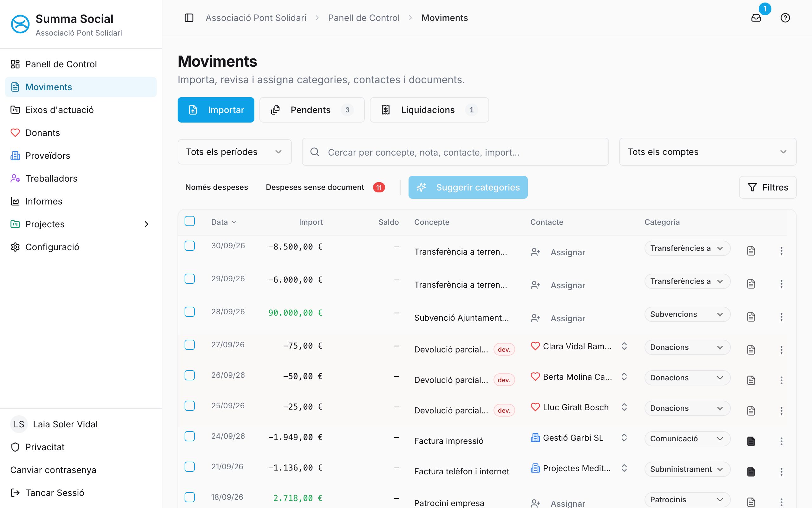Open the Tots els comptes dropdown
812x508 pixels.
point(707,152)
